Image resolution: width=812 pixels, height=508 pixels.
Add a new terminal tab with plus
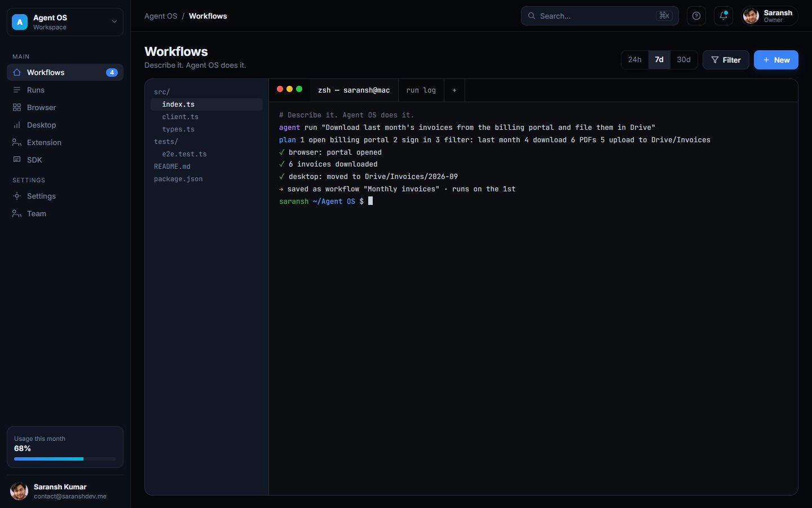pos(454,90)
